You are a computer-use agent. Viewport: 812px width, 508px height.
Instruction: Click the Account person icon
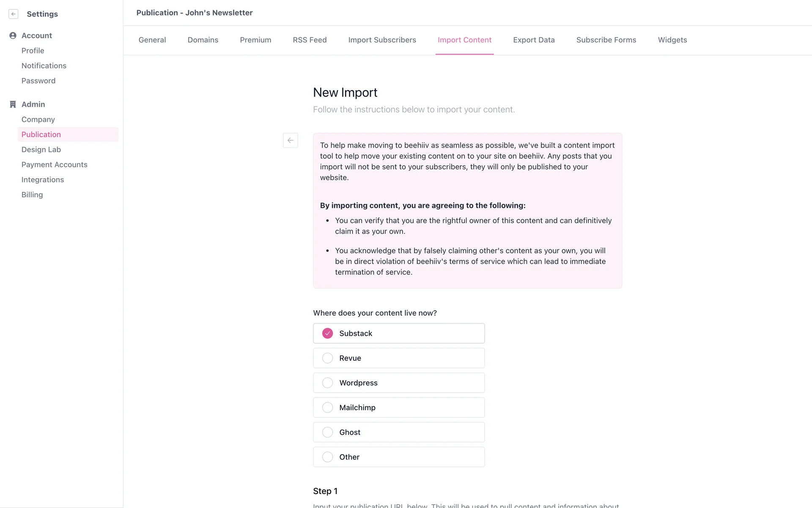[13, 36]
